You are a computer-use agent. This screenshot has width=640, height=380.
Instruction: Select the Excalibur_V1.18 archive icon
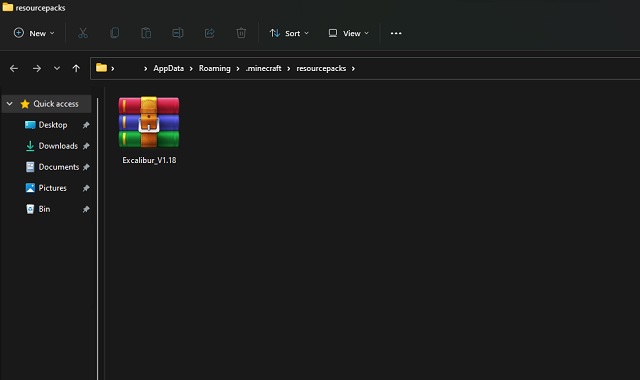point(149,122)
